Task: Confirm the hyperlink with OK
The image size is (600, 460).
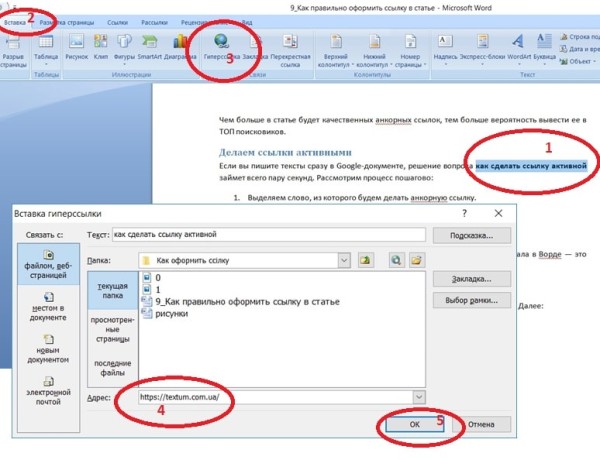Action: click(414, 424)
